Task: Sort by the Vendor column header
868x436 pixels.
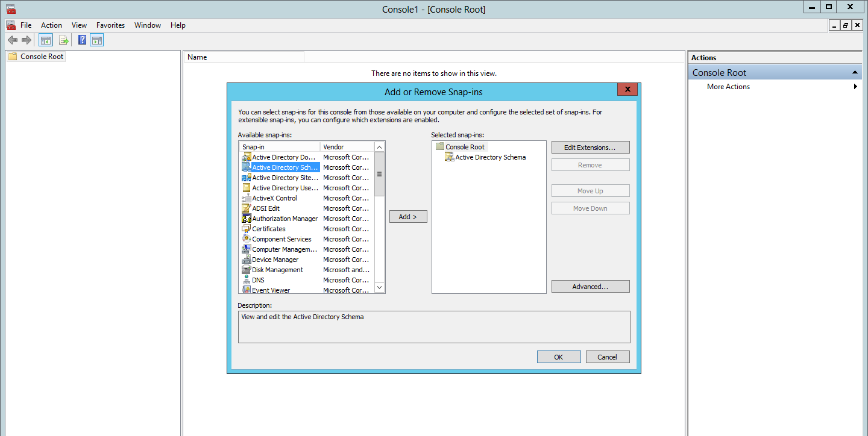Action: pyautogui.click(x=347, y=147)
